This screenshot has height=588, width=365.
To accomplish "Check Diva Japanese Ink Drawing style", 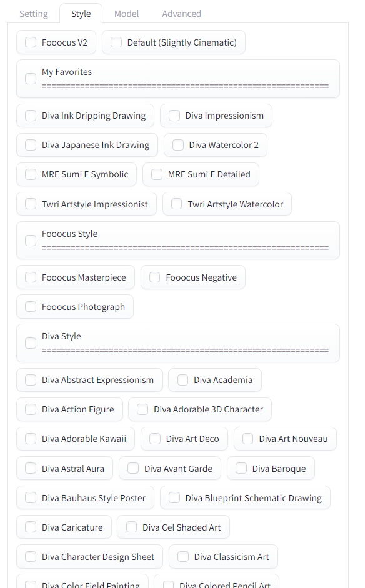I will 30,145.
